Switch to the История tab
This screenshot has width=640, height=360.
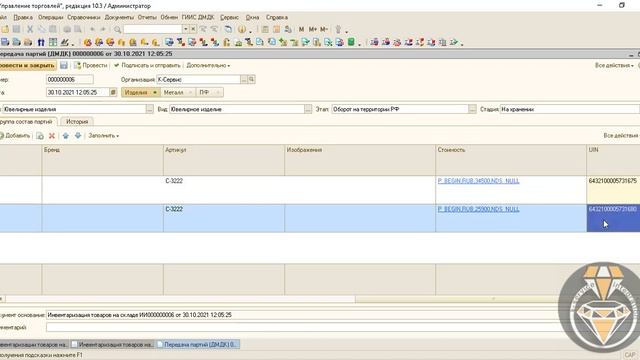click(x=77, y=122)
